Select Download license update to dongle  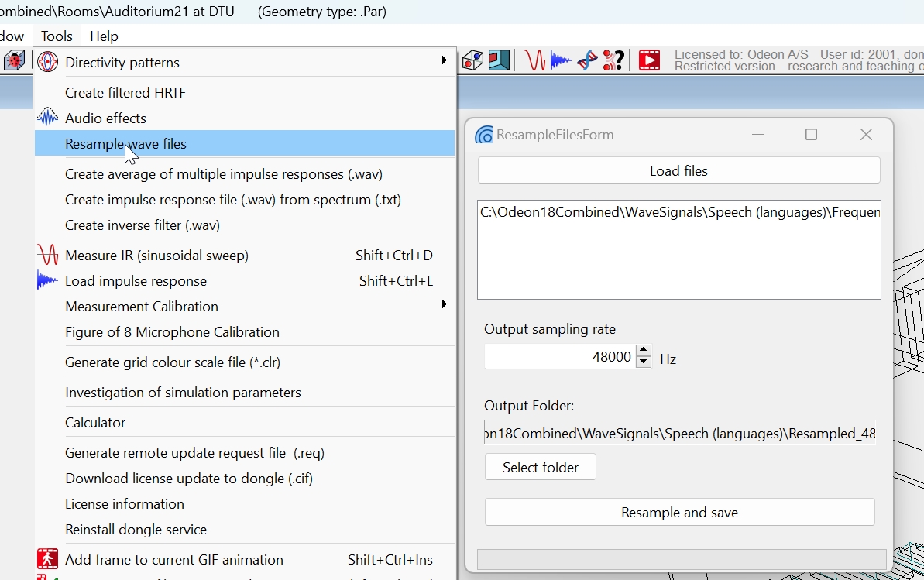[x=245, y=478]
